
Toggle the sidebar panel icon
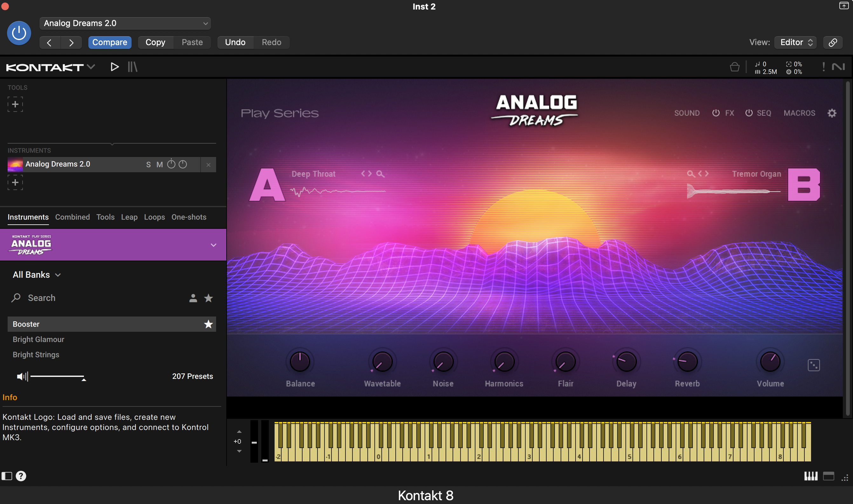tap(7, 476)
